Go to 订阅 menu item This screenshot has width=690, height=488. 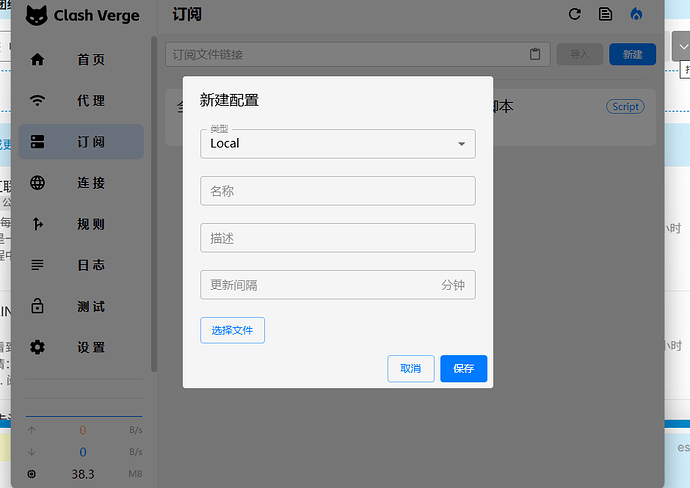coord(81,142)
